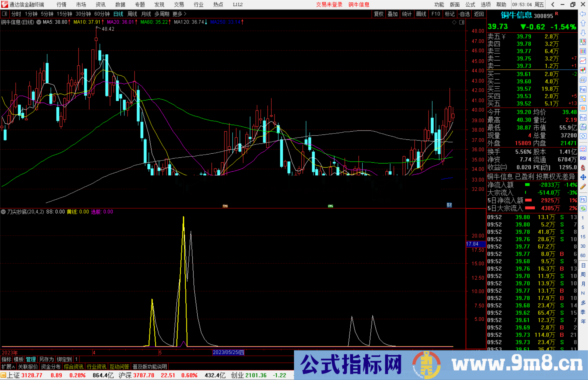Toggle the 叠加 overlay function
Viewport: 588px width, 380px height.
(x=393, y=14)
